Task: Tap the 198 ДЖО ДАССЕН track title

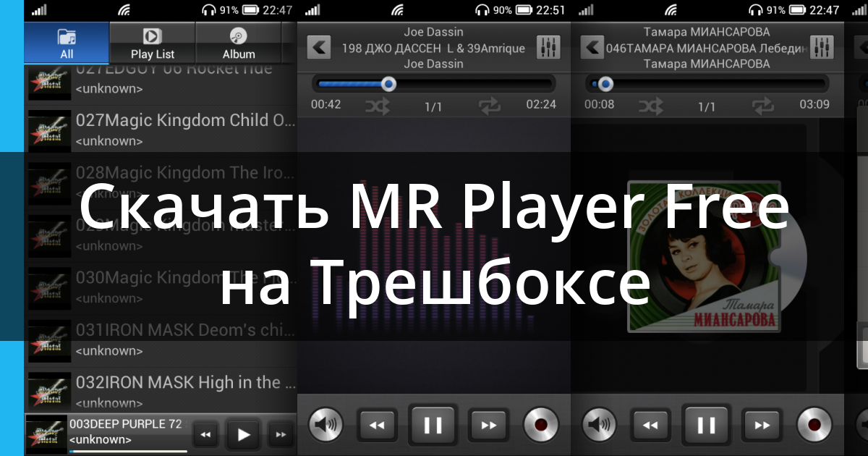Action: [x=434, y=48]
